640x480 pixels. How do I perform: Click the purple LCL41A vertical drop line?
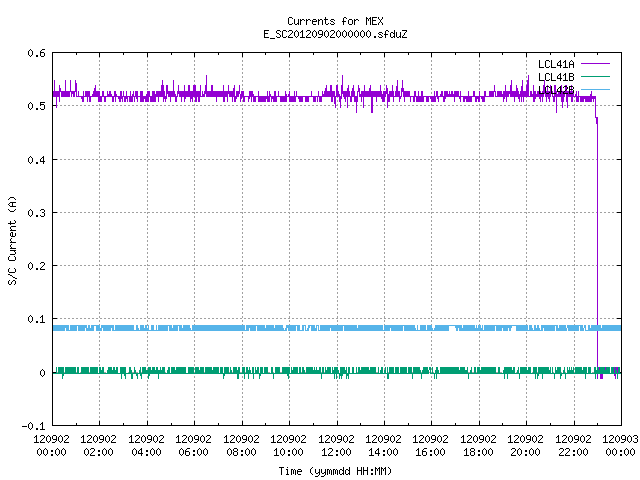click(597, 245)
